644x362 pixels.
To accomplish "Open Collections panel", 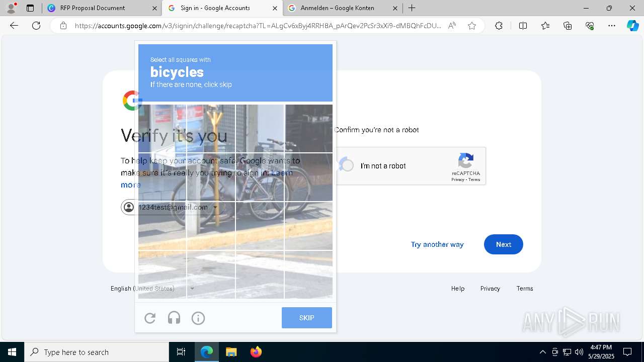I will click(x=568, y=26).
